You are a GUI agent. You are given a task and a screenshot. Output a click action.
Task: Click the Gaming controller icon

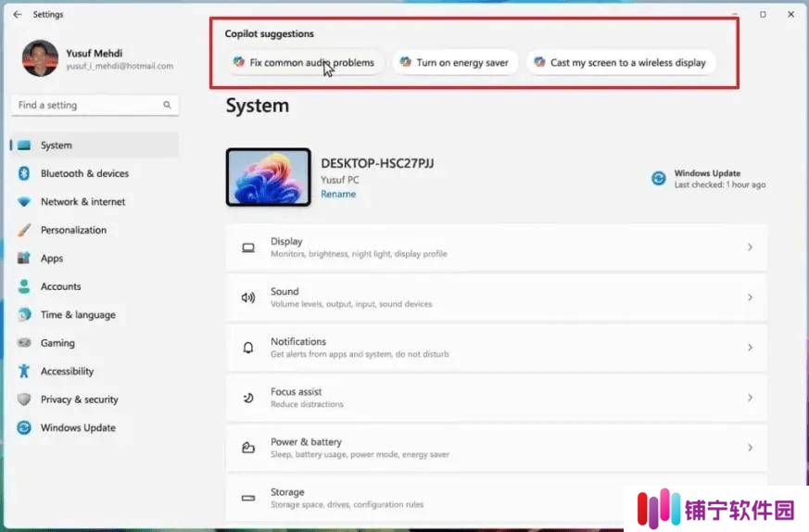pos(24,343)
